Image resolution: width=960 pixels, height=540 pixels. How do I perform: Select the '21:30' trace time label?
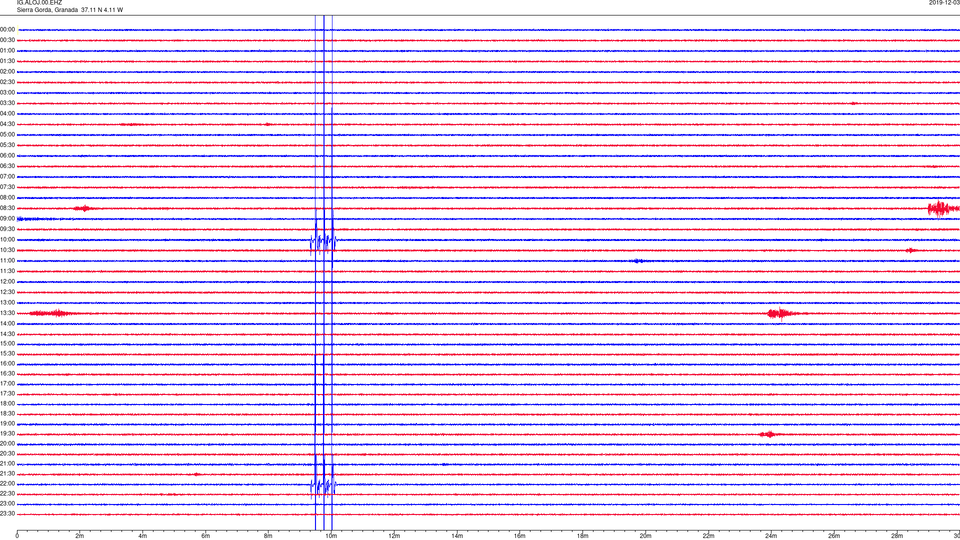coord(7,474)
